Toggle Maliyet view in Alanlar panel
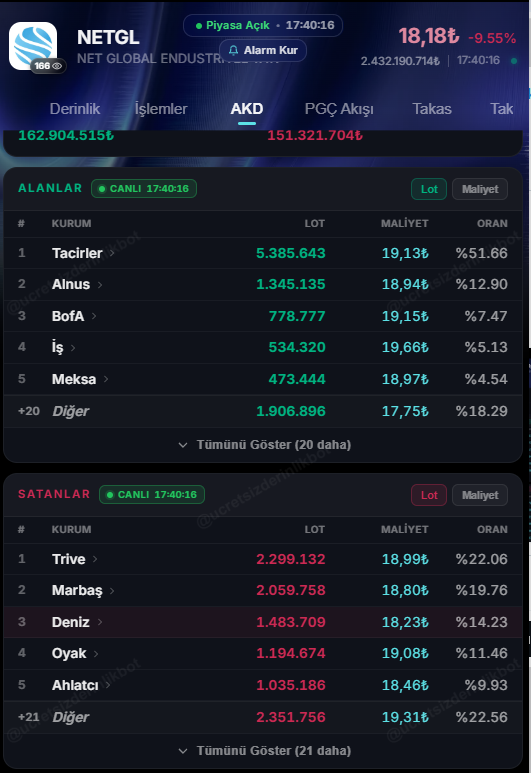The height and width of the screenshot is (773, 531). coord(480,189)
